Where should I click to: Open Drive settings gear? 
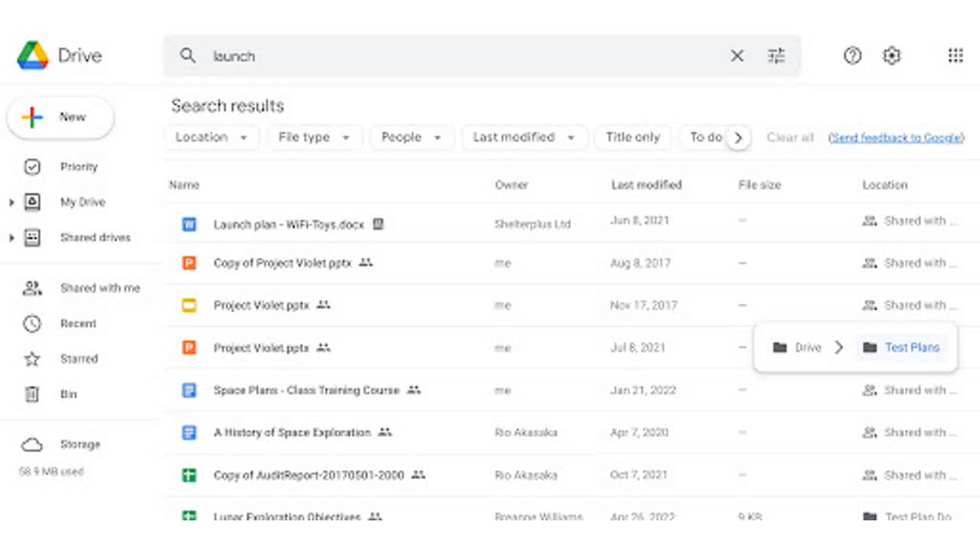click(x=891, y=55)
